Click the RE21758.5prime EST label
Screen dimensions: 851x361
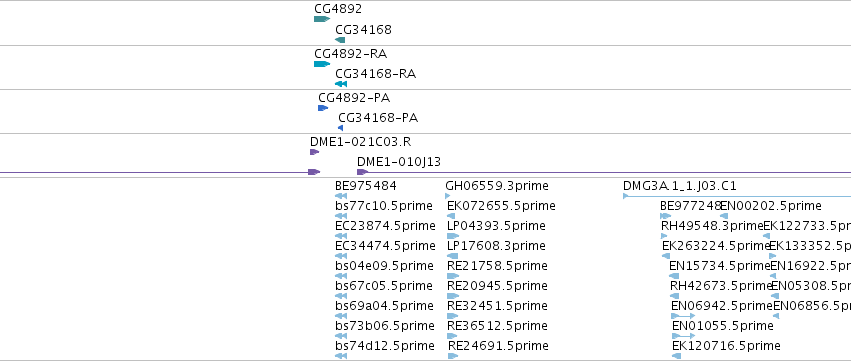[498, 266]
